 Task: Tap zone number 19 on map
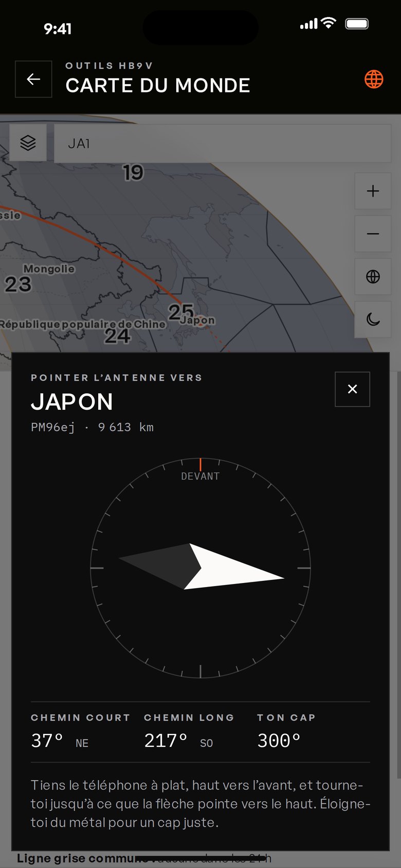click(x=133, y=173)
